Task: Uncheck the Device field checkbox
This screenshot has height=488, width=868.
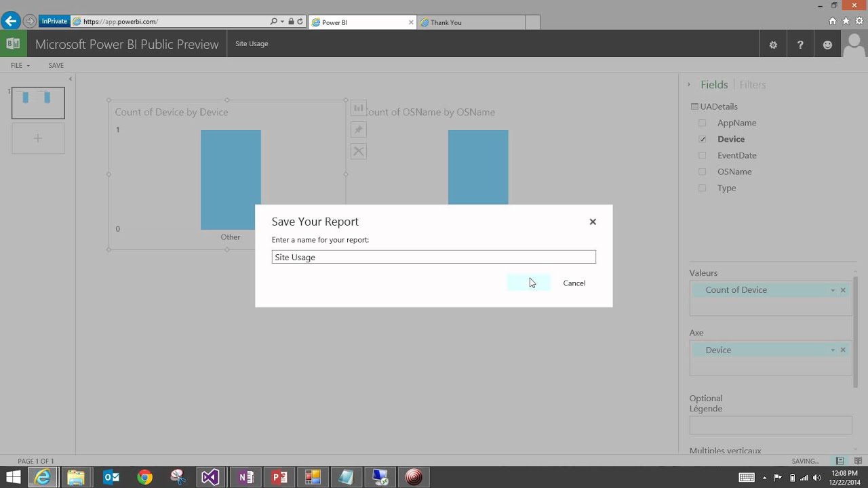Action: 703,139
